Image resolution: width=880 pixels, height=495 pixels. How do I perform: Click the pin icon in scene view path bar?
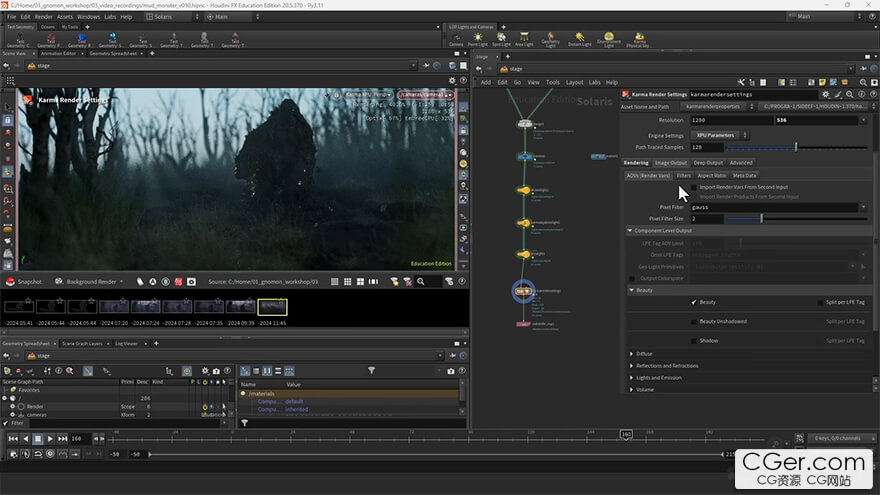426,66
